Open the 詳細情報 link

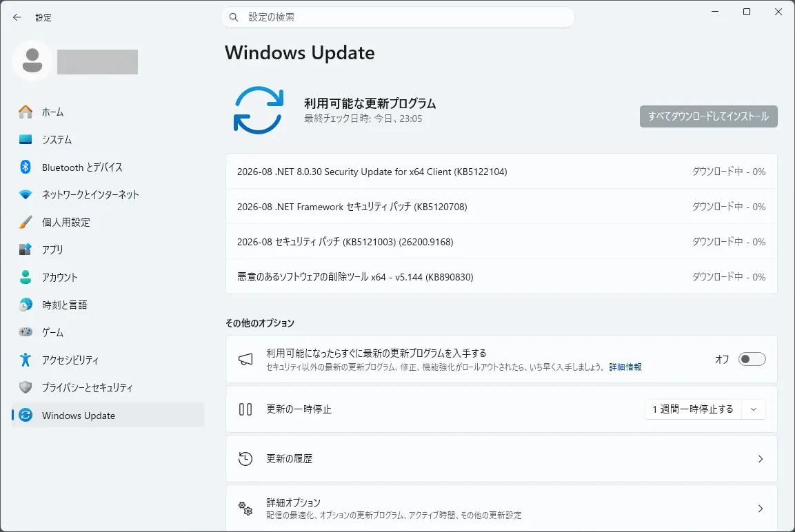point(625,367)
